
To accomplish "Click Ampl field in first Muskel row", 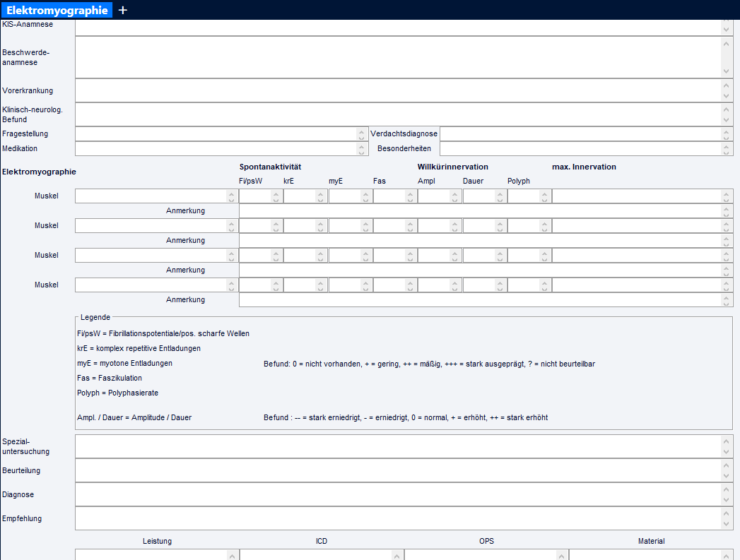I will click(x=440, y=196).
